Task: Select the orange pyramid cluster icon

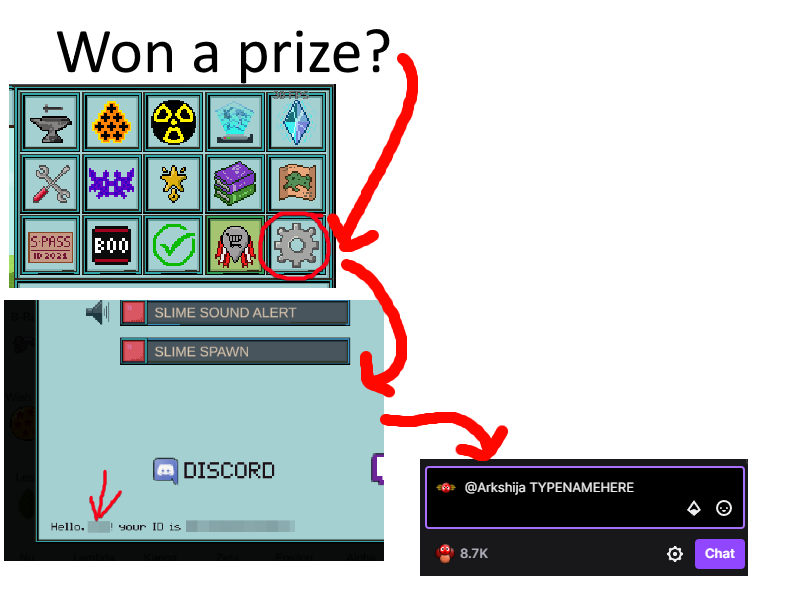Action: tap(112, 122)
